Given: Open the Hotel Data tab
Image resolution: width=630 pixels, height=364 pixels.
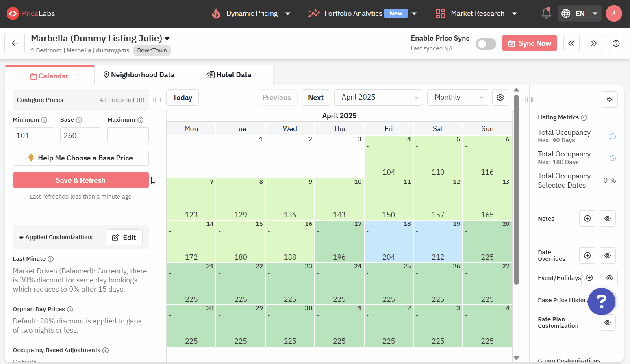Looking at the screenshot, I should (228, 75).
